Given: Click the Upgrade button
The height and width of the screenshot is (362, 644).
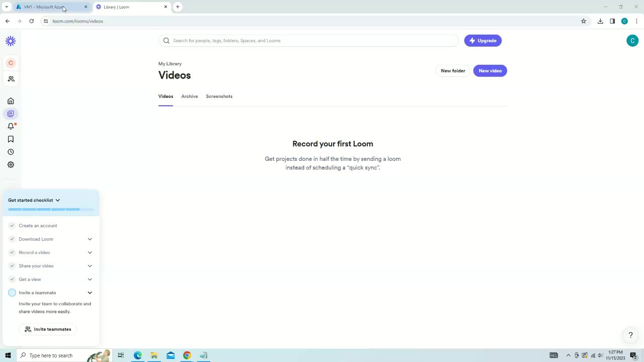Looking at the screenshot, I should (x=483, y=41).
